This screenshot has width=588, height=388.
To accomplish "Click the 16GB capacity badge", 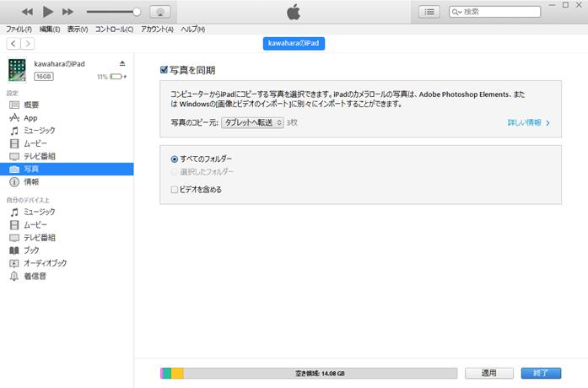I will pos(44,77).
